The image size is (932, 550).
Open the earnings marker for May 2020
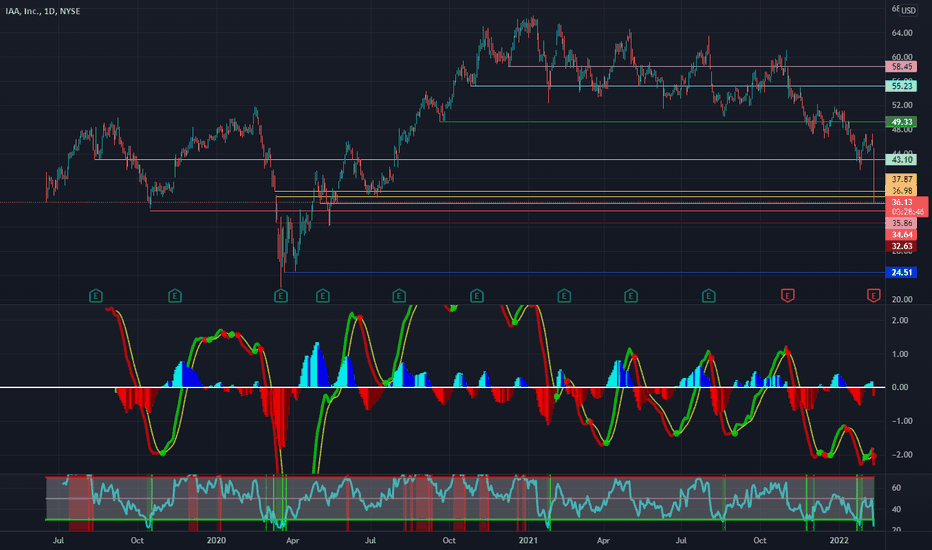tap(322, 296)
